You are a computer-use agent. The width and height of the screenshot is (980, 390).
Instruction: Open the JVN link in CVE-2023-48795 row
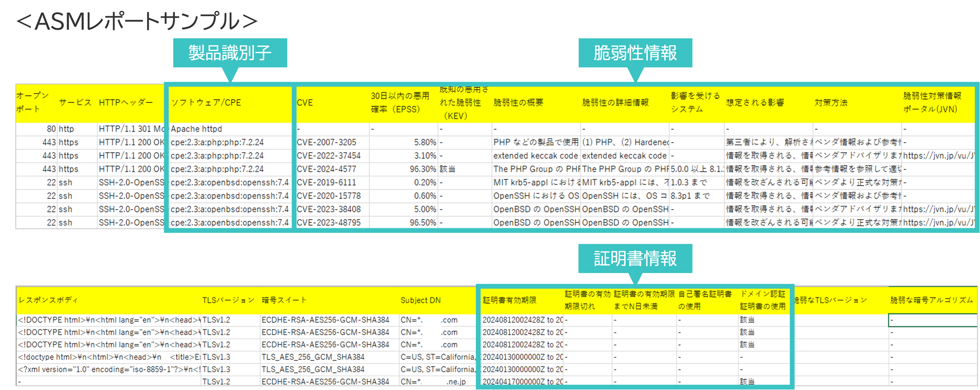point(938,222)
